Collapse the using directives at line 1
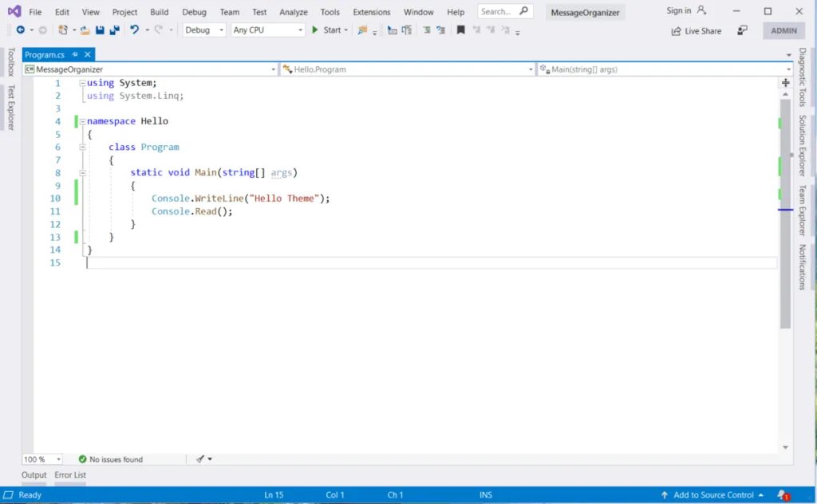 pos(82,83)
